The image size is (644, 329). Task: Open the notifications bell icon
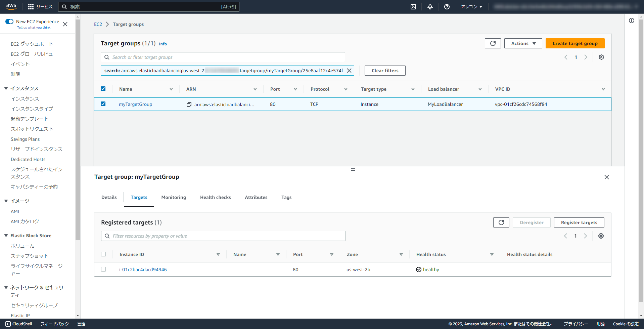430,7
